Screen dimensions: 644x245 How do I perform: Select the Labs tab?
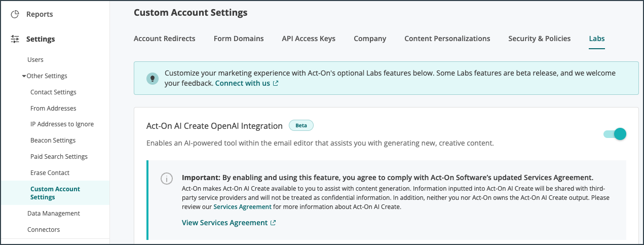pos(596,39)
